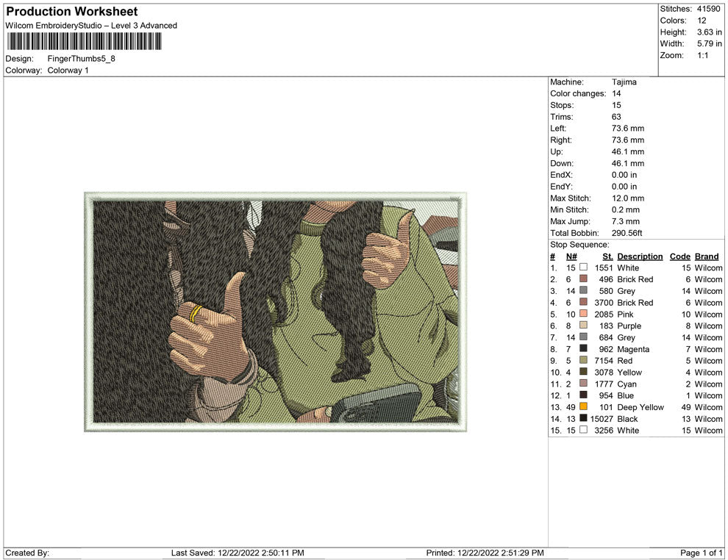Click the 'Production Worksheet' title
The width and height of the screenshot is (728, 560).
click(x=72, y=12)
